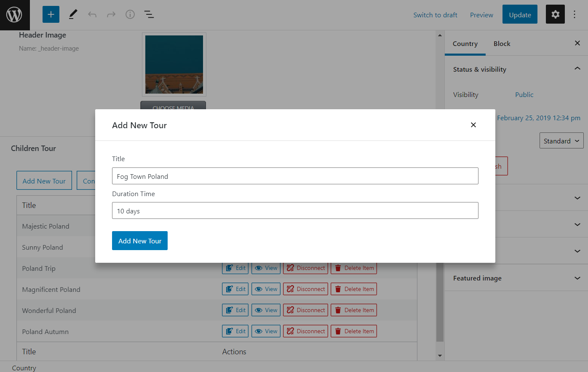This screenshot has height=372, width=588.
Task: Click Disconnect for Wonderful Poland
Action: tap(305, 310)
